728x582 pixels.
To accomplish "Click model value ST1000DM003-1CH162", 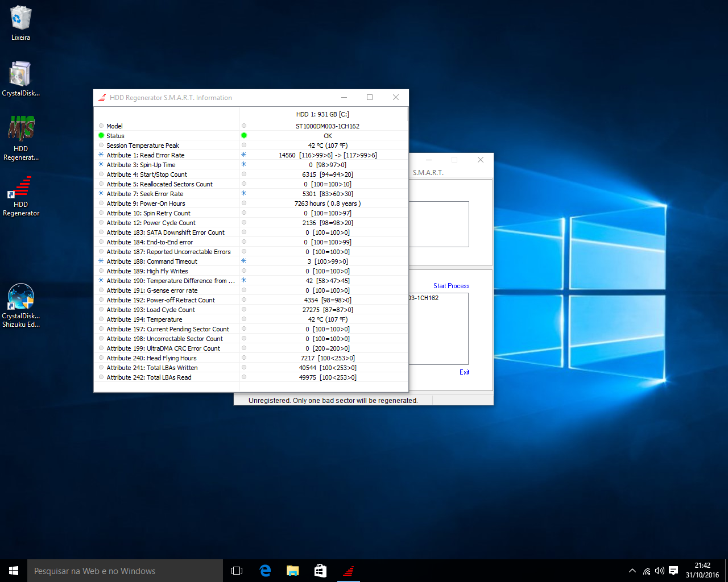I will pyautogui.click(x=328, y=126).
